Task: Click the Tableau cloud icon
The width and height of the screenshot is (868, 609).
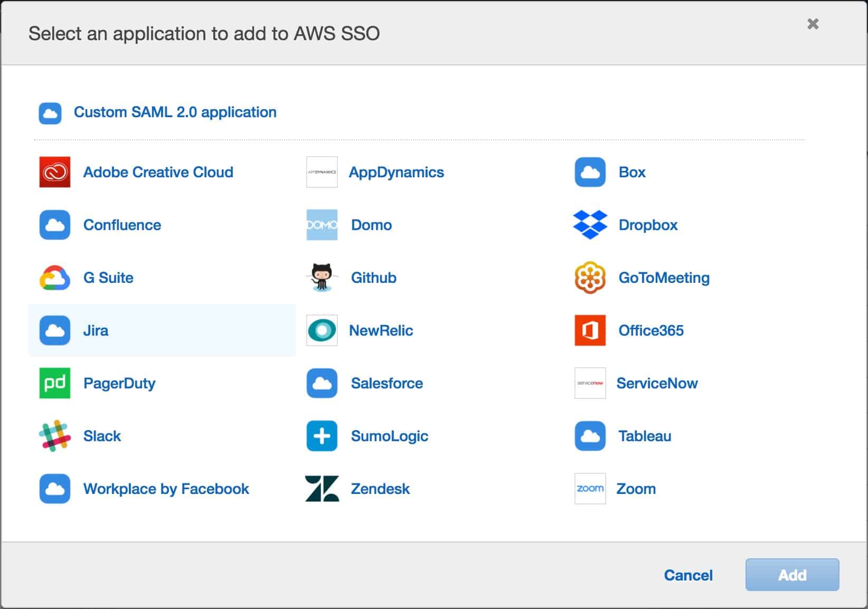Action: [590, 436]
